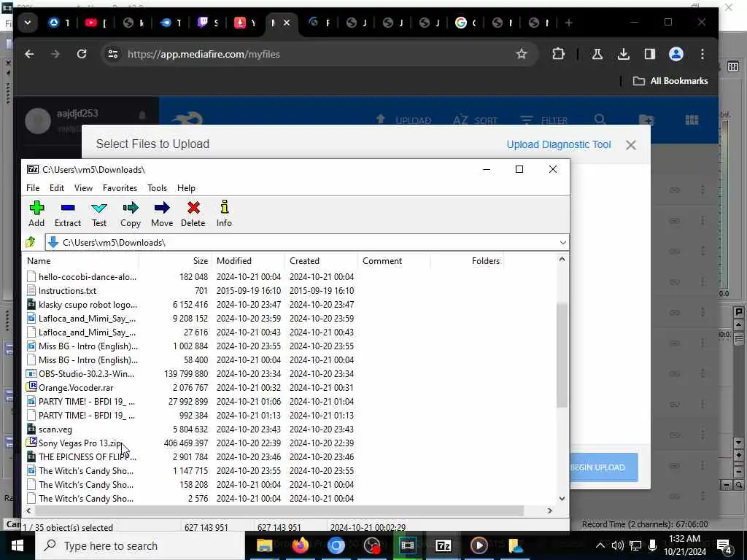This screenshot has height=560, width=747.
Task: Bookmark this page with the star icon
Action: click(x=522, y=54)
